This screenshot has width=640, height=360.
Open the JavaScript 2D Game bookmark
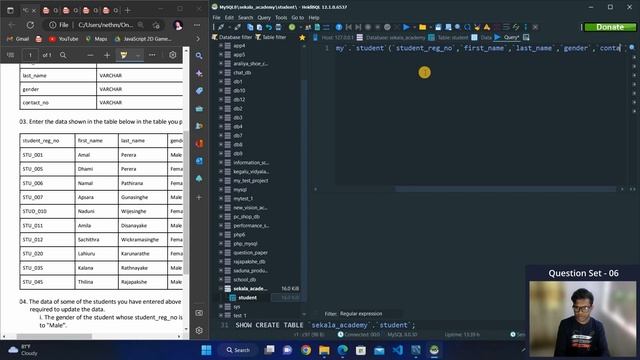tap(143, 39)
